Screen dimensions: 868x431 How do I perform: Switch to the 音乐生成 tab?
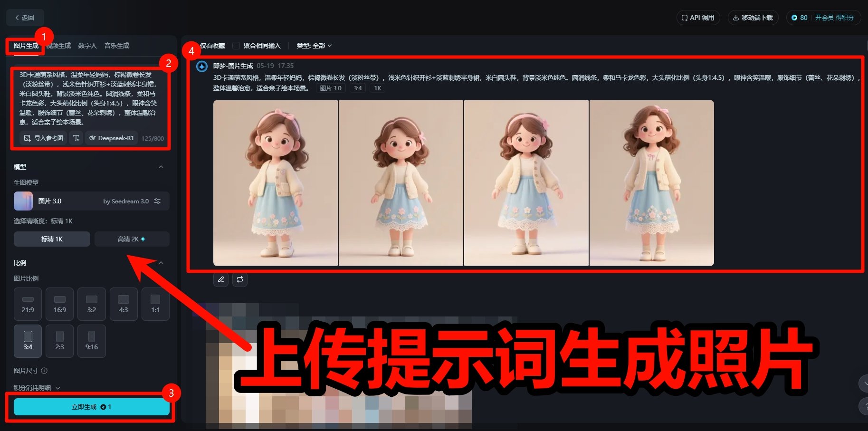tap(116, 45)
